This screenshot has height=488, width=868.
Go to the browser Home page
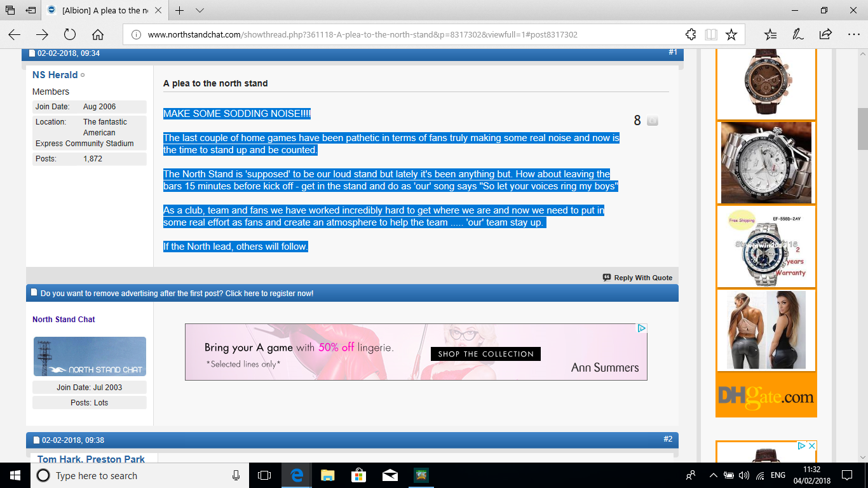tap(98, 34)
